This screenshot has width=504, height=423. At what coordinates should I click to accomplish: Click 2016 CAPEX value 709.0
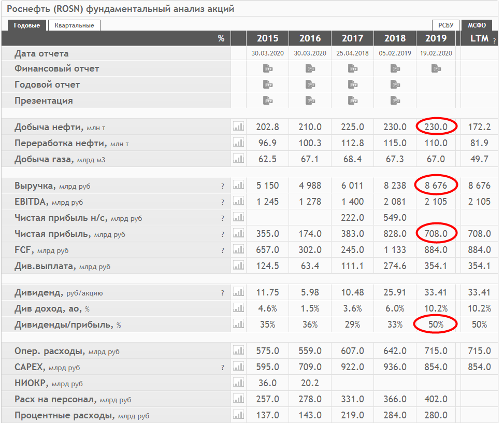pos(310,366)
